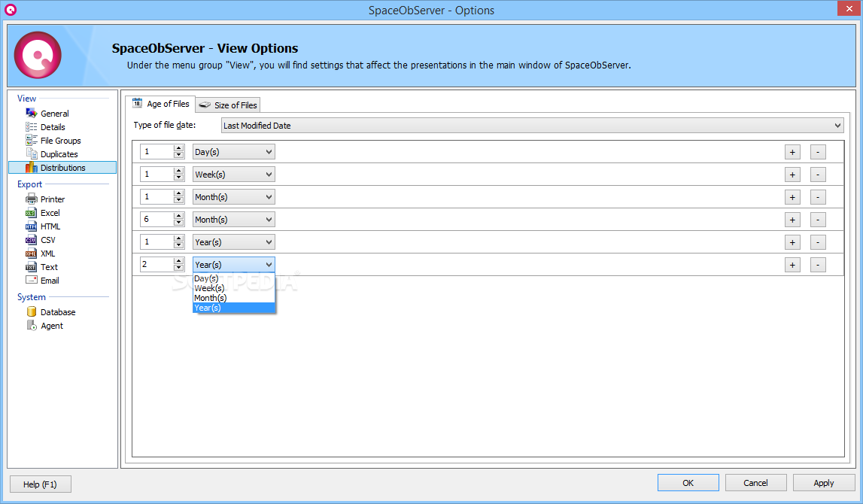Add interval after 6 Month(s) row

(x=792, y=220)
